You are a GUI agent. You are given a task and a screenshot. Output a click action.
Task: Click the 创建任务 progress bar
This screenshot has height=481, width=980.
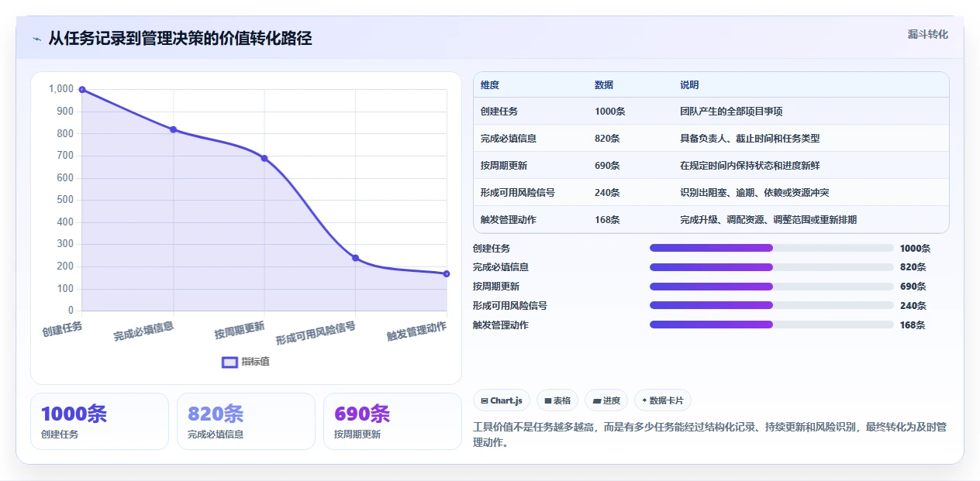[x=771, y=248]
